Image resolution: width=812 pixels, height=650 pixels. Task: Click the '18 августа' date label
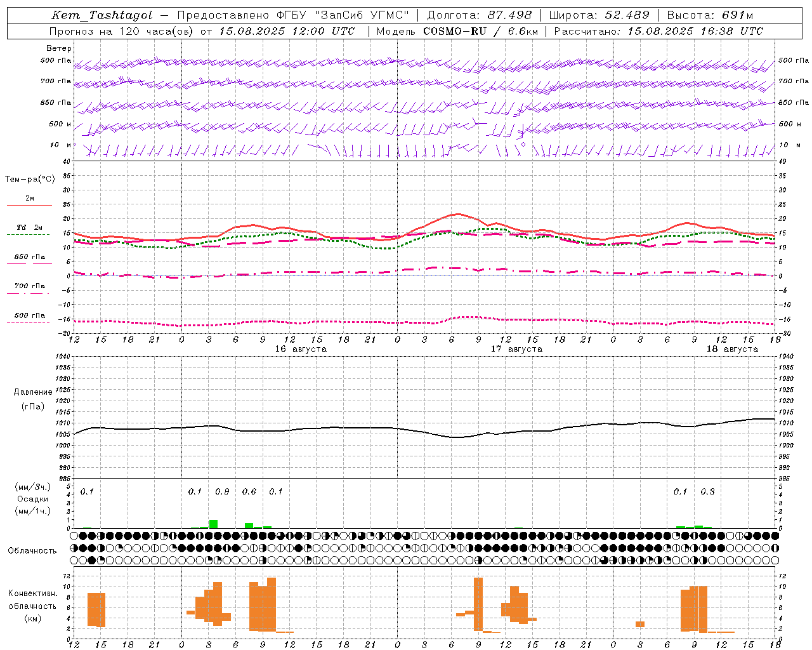[x=732, y=349]
